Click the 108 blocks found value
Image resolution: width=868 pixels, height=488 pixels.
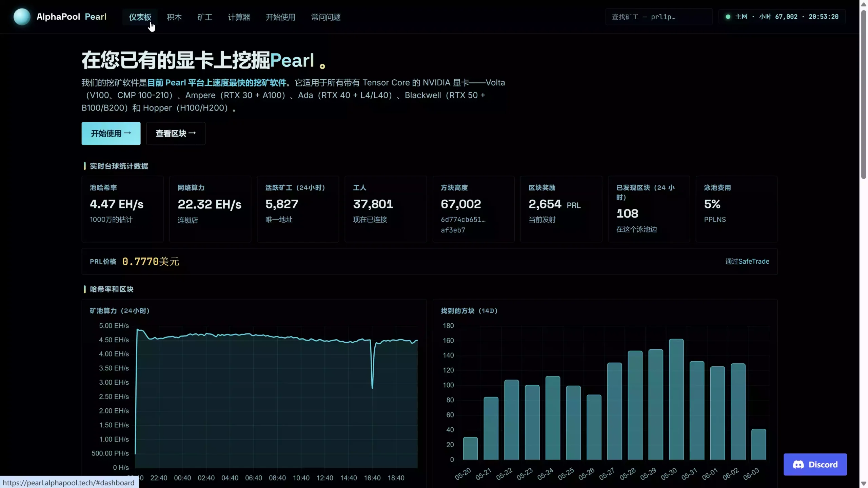[627, 213]
